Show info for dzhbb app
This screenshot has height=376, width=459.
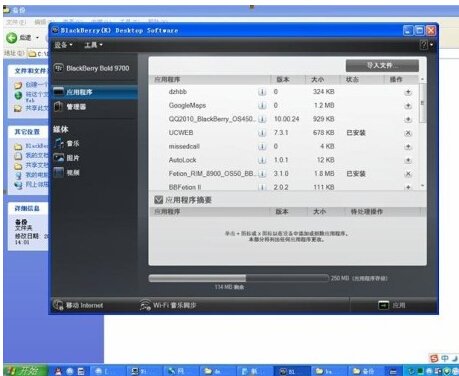(x=262, y=92)
